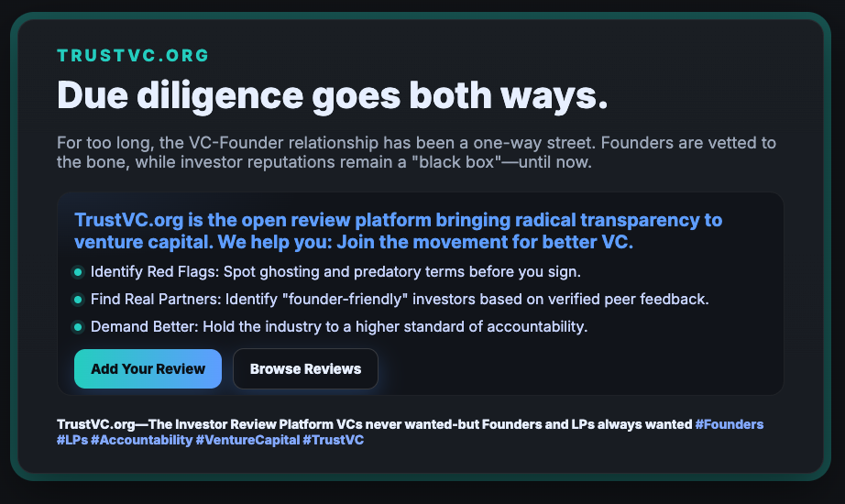845x504 pixels.
Task: Click the green bullet beside Demand Better
Action: tap(78, 327)
